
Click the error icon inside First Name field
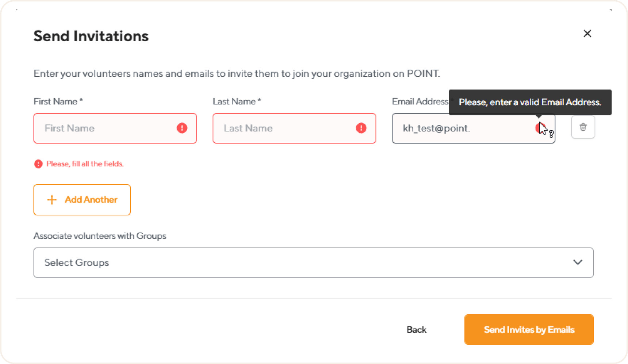point(182,128)
